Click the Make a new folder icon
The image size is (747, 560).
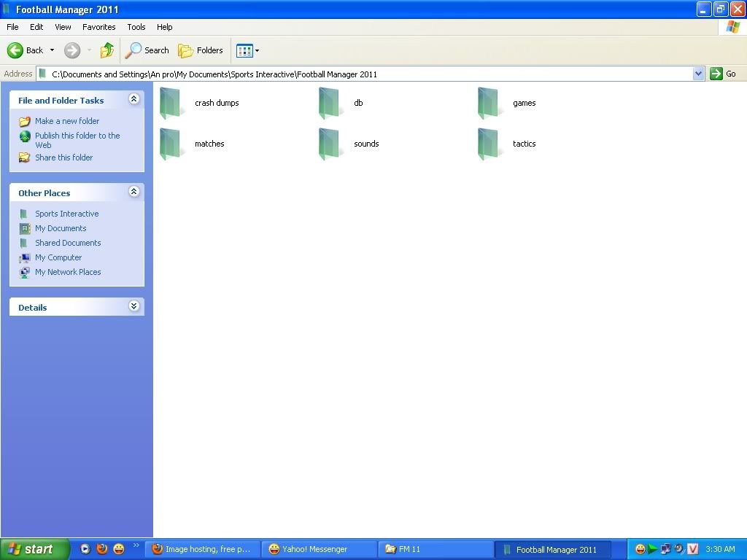pyautogui.click(x=24, y=122)
